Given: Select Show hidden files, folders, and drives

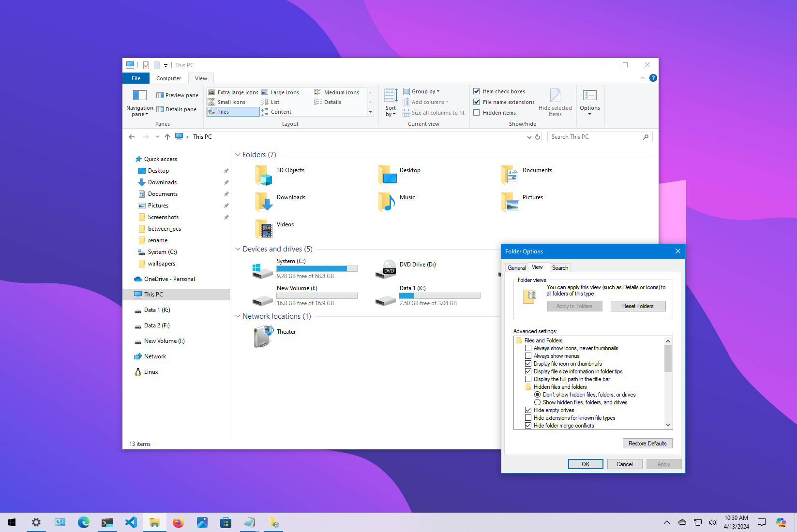Looking at the screenshot, I should (x=538, y=402).
